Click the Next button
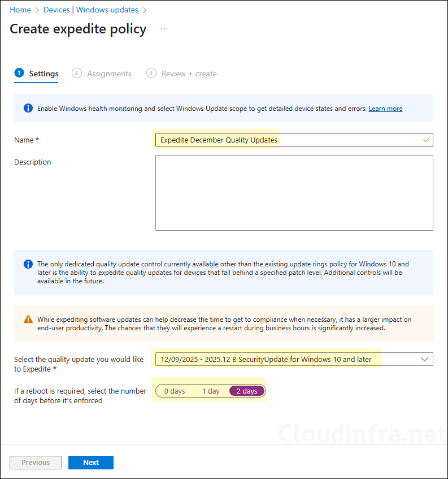The height and width of the screenshot is (479, 448). click(90, 462)
